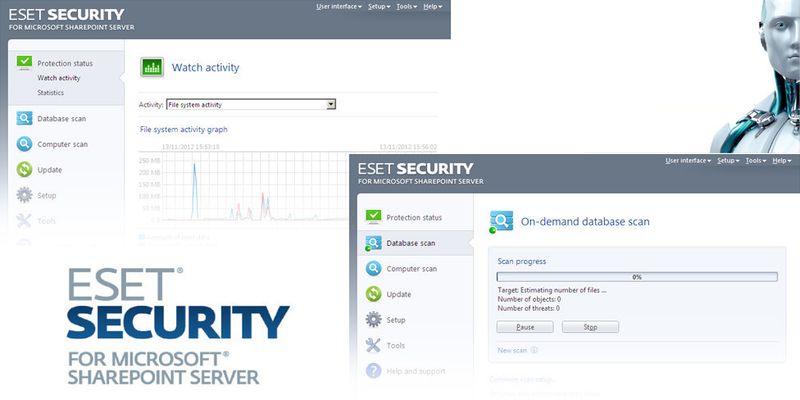This screenshot has height=400, width=800.
Task: Click Tools icon in database scan window
Action: pos(373,345)
